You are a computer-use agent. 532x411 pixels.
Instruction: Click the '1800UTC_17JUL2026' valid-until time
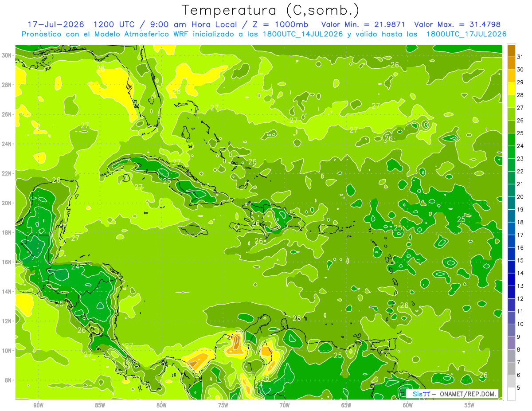coord(466,34)
